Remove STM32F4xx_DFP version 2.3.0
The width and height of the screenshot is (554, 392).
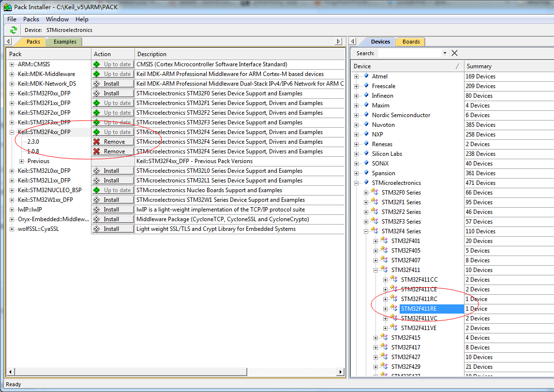click(113, 142)
